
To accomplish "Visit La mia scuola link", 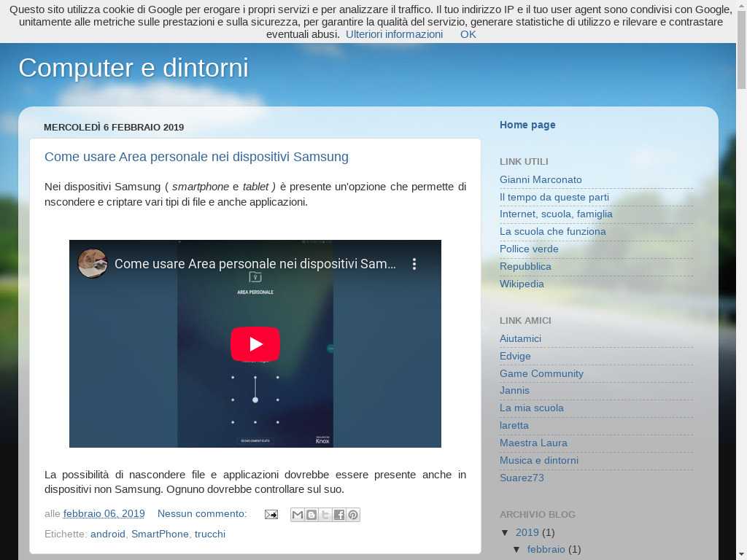I will click(532, 408).
